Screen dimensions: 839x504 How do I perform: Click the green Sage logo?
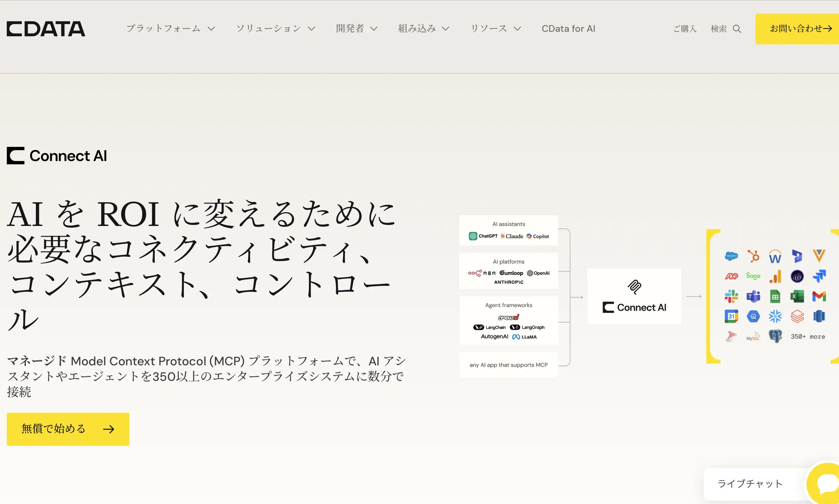click(x=753, y=276)
